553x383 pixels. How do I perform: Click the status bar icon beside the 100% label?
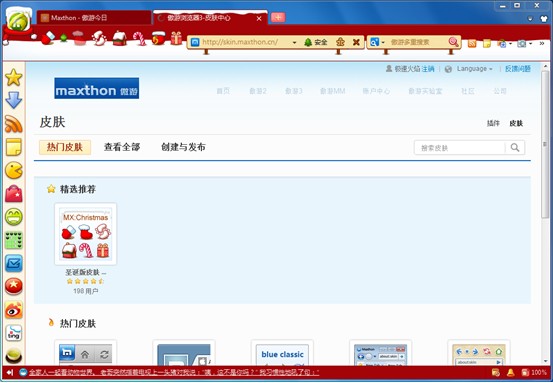(525, 372)
